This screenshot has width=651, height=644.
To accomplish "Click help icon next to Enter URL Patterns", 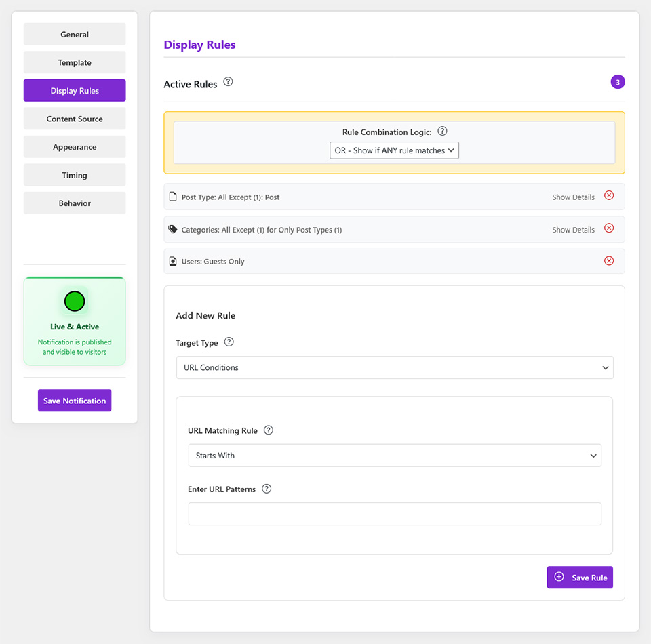I will point(267,489).
